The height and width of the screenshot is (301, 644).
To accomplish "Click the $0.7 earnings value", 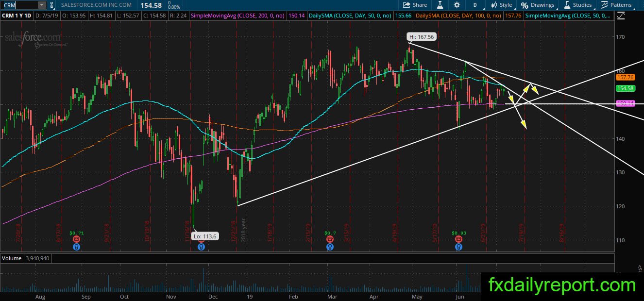I will click(x=330, y=233).
